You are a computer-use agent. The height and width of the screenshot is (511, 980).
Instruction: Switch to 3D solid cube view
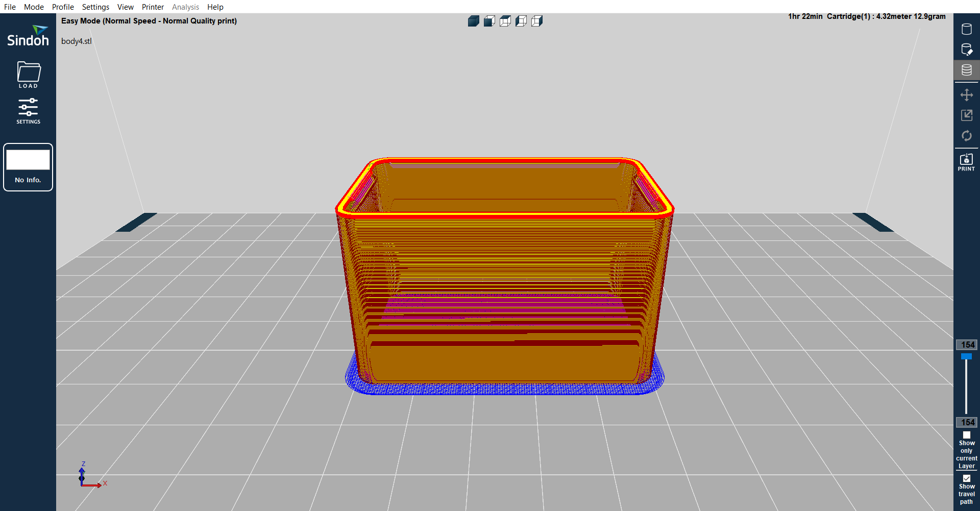(x=474, y=21)
